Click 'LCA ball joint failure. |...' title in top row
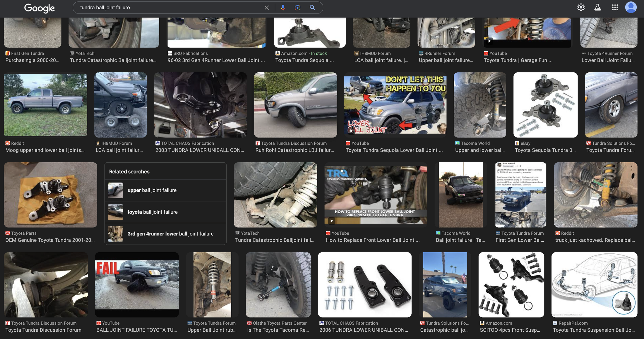Viewport: 644px width, 339px height. [381, 60]
